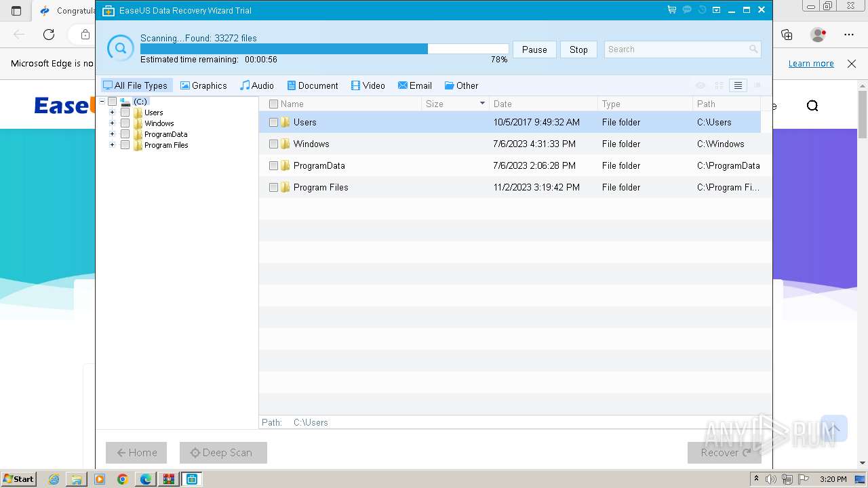
Task: Switch to the list details view
Action: pyautogui.click(x=738, y=85)
